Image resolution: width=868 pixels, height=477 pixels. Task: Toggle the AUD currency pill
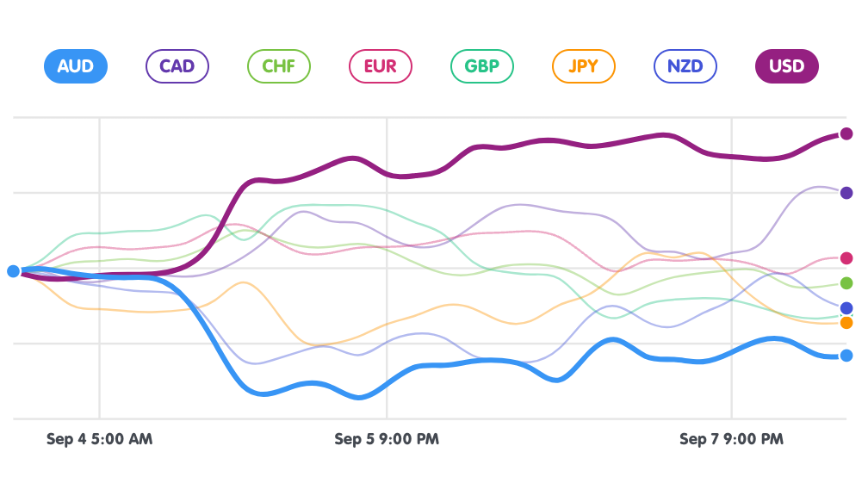pos(75,66)
